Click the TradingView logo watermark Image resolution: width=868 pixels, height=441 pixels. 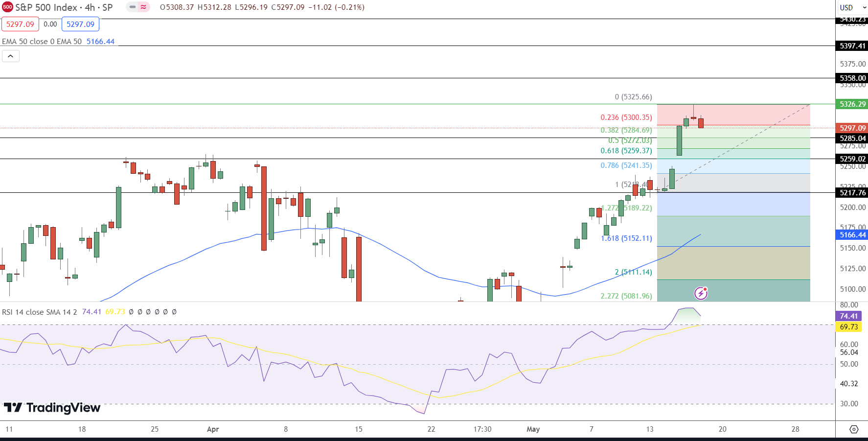tap(51, 408)
